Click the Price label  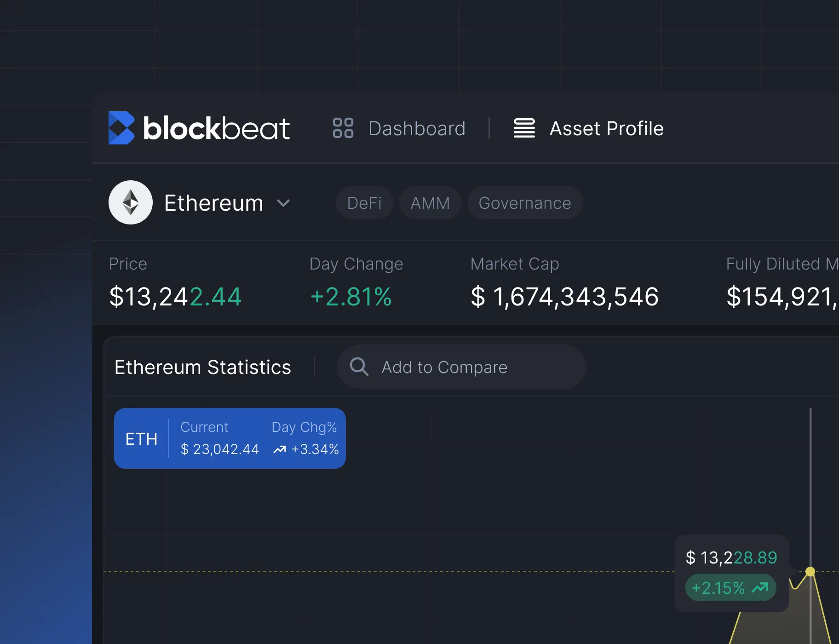click(128, 264)
